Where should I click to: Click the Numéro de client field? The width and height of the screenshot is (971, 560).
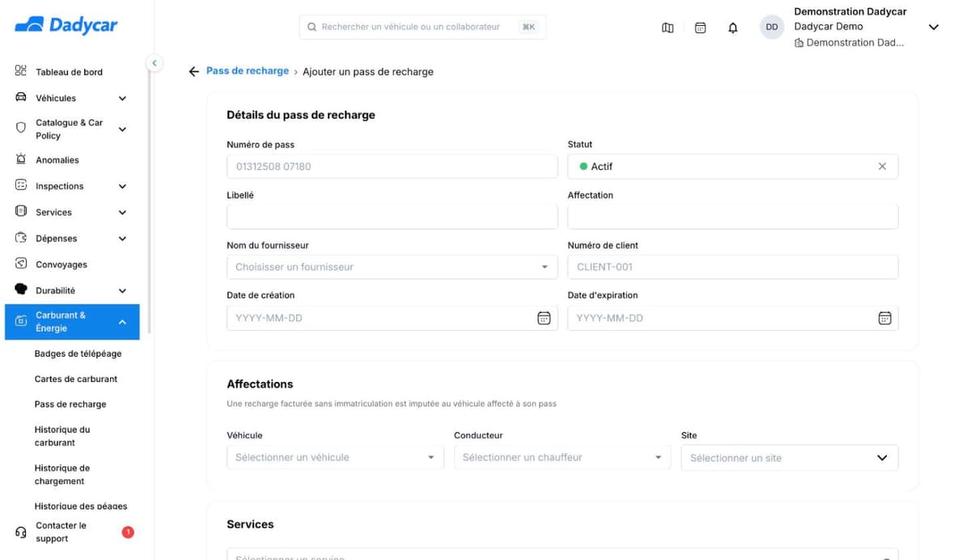pyautogui.click(x=733, y=267)
